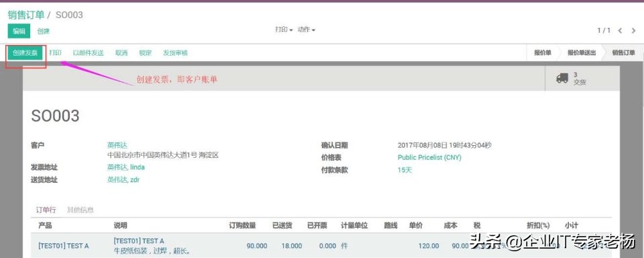Open Public Pricelist (CNY) link

pyautogui.click(x=429, y=158)
